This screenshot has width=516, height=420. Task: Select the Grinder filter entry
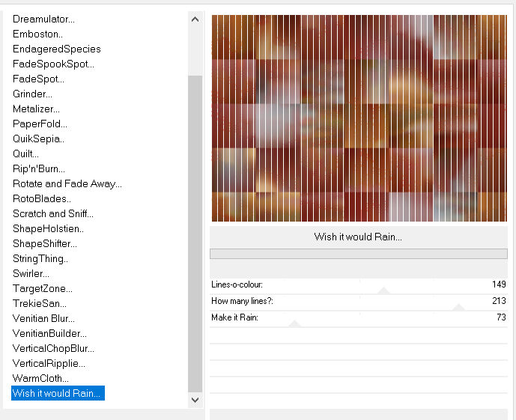coord(32,94)
